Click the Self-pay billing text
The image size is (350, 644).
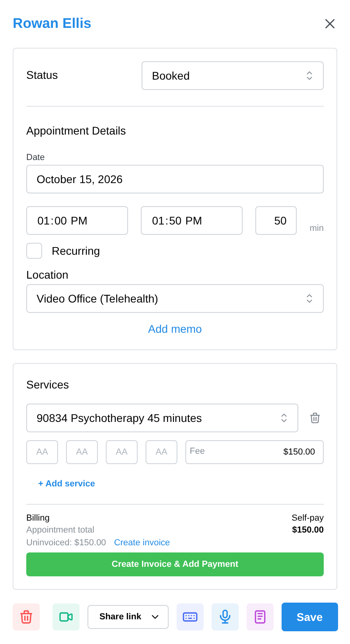(307, 518)
